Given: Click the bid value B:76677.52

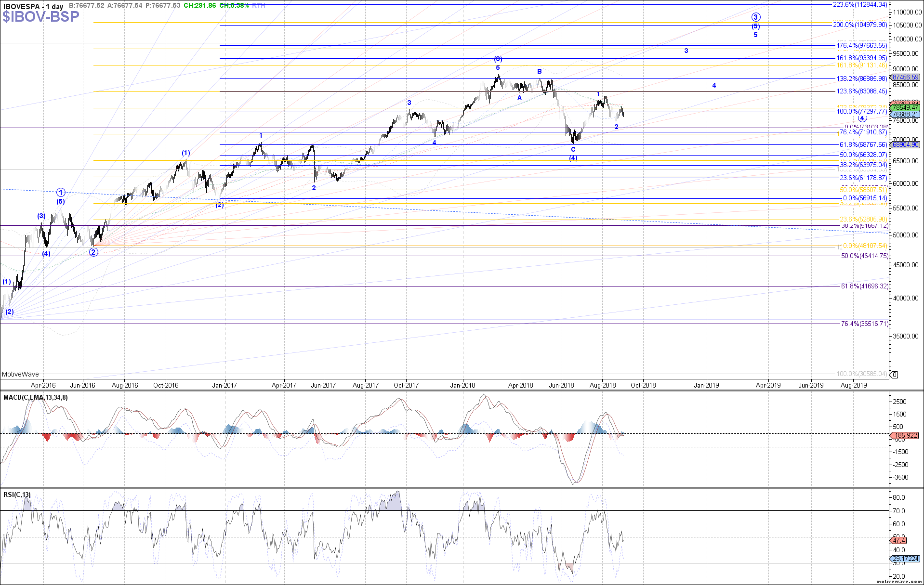Looking at the screenshot, I should coord(87,6).
